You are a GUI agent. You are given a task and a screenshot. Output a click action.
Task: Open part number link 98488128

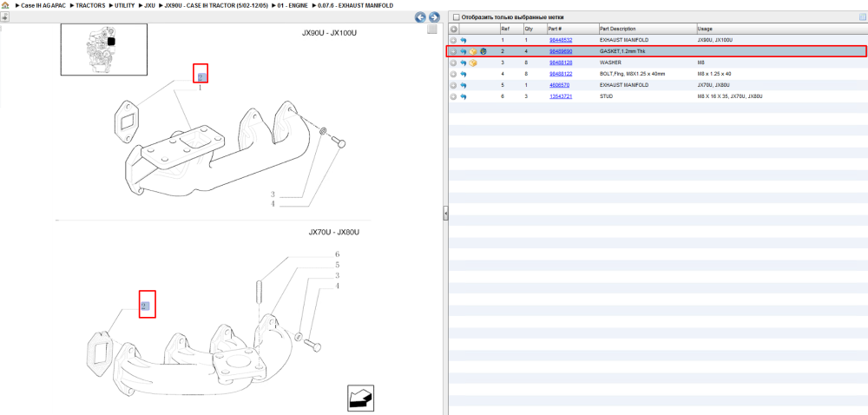(560, 63)
